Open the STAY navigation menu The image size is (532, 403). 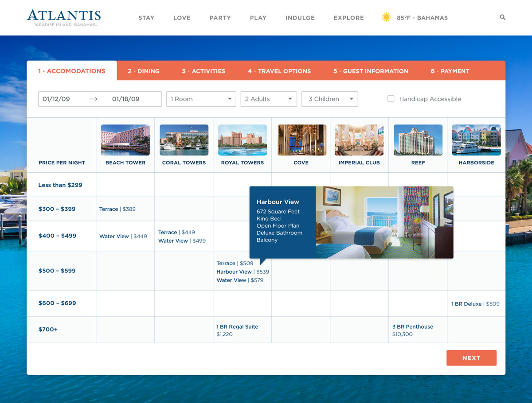pos(146,18)
